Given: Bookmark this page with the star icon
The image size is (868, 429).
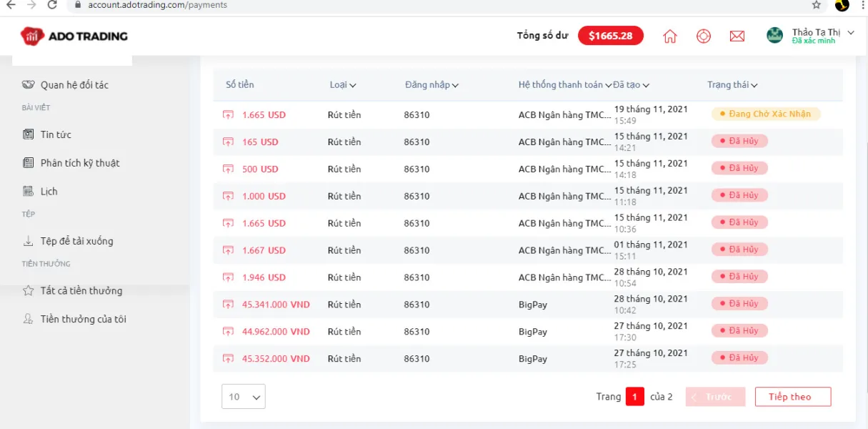Looking at the screenshot, I should pos(817,5).
